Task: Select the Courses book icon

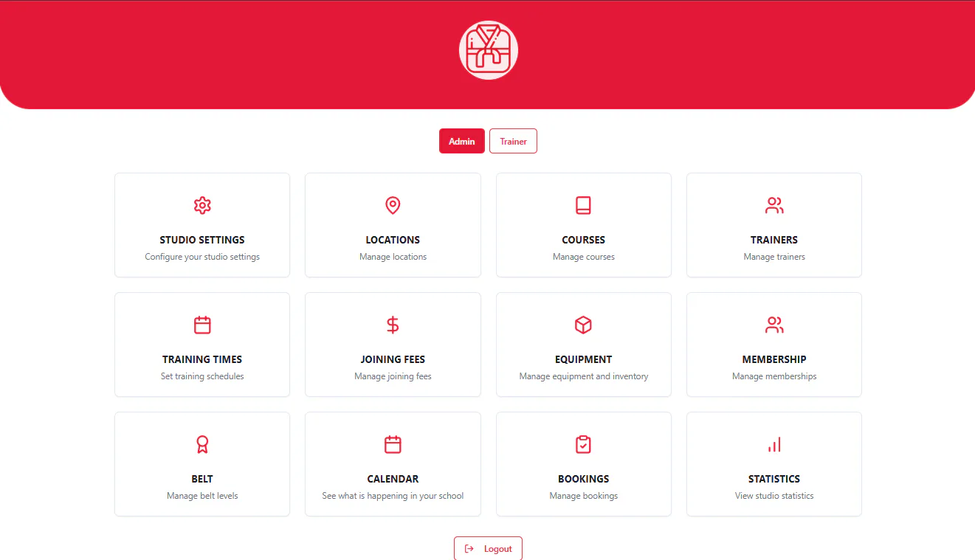Action: tap(583, 205)
